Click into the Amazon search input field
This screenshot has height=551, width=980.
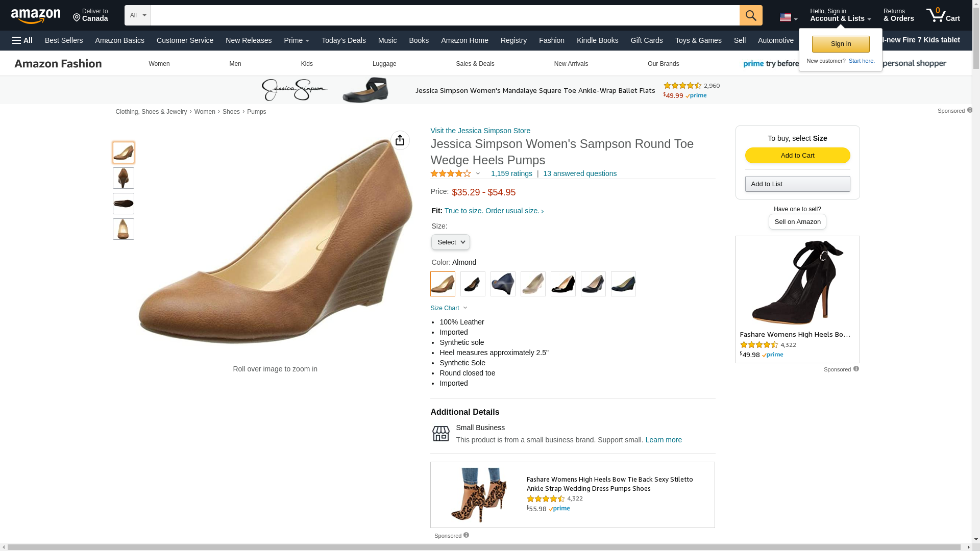(444, 15)
